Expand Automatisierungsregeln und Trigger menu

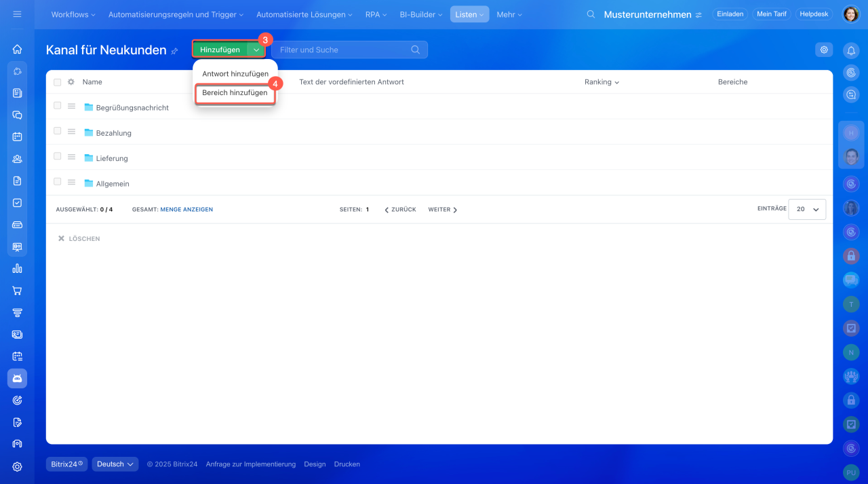(x=176, y=14)
